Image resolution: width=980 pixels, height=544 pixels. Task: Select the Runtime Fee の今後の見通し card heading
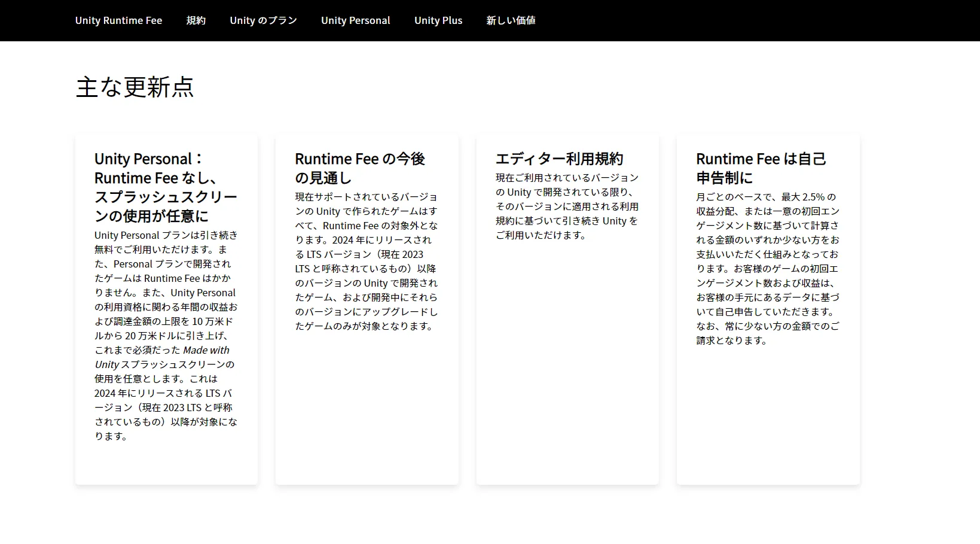pos(359,168)
